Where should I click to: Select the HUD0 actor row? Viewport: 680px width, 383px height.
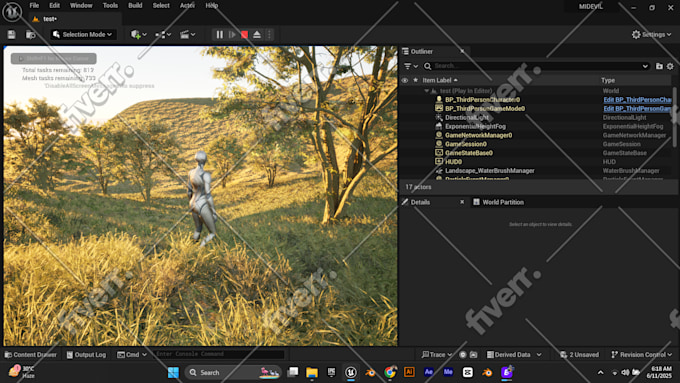coord(454,162)
